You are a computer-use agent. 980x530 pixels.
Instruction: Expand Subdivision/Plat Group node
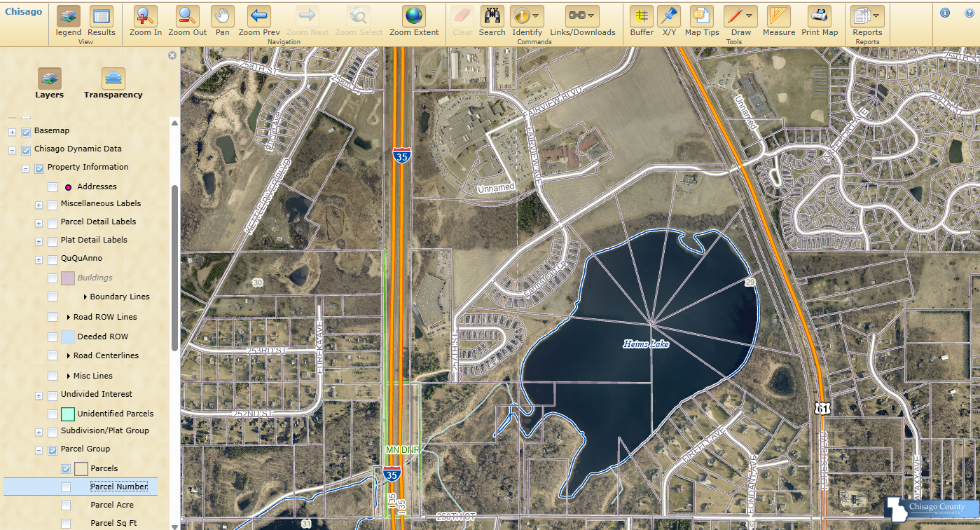tap(39, 432)
